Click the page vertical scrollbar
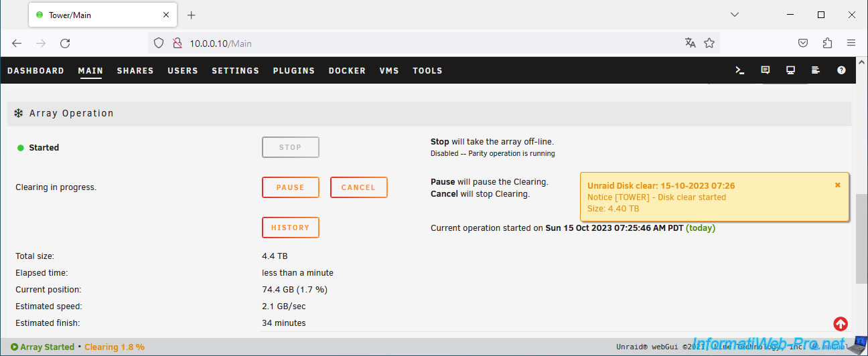Viewport: 868px width, 356px height. 861,240
